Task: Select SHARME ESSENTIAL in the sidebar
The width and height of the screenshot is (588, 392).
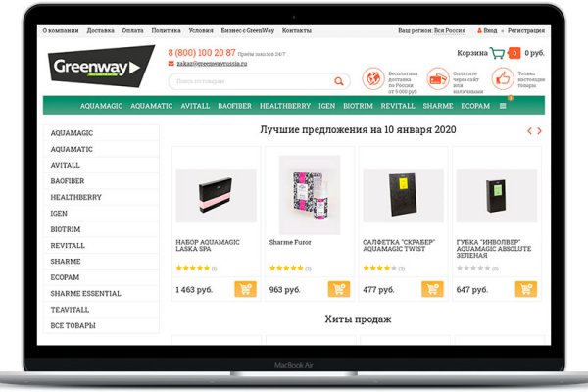Action: 85,294
